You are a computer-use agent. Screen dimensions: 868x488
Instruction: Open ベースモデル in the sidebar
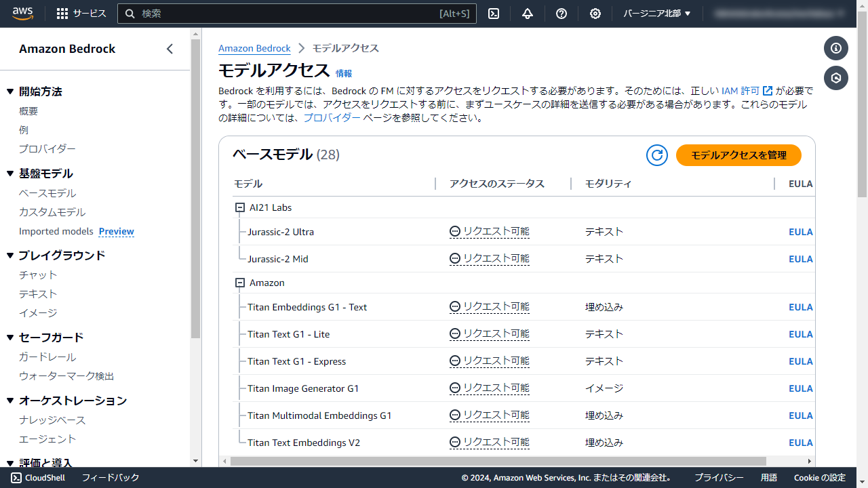pyautogui.click(x=47, y=193)
